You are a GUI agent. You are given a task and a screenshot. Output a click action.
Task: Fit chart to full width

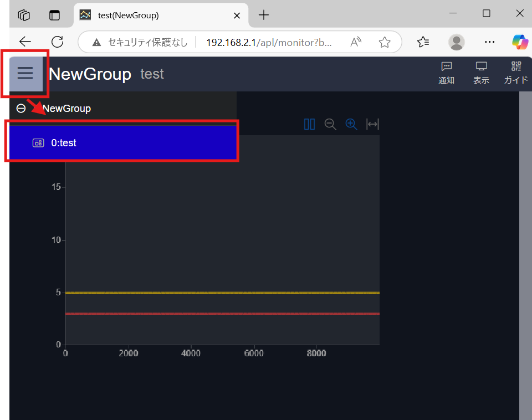(372, 124)
